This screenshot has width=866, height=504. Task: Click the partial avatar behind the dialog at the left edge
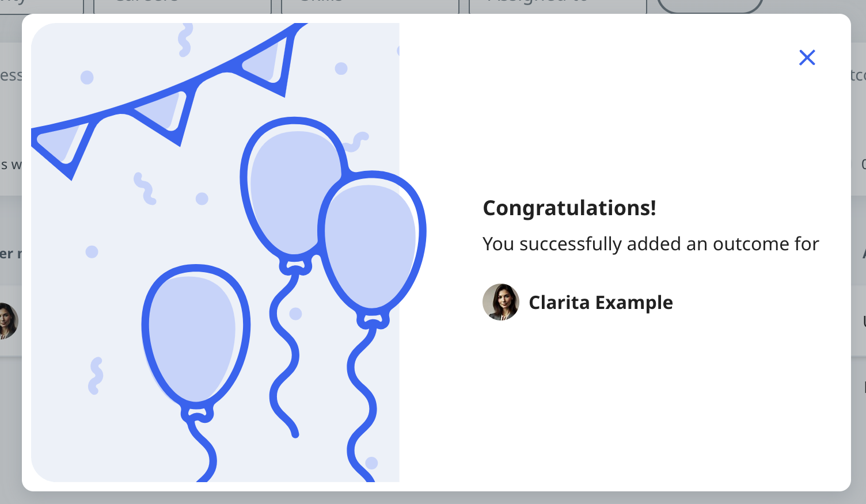pyautogui.click(x=9, y=321)
